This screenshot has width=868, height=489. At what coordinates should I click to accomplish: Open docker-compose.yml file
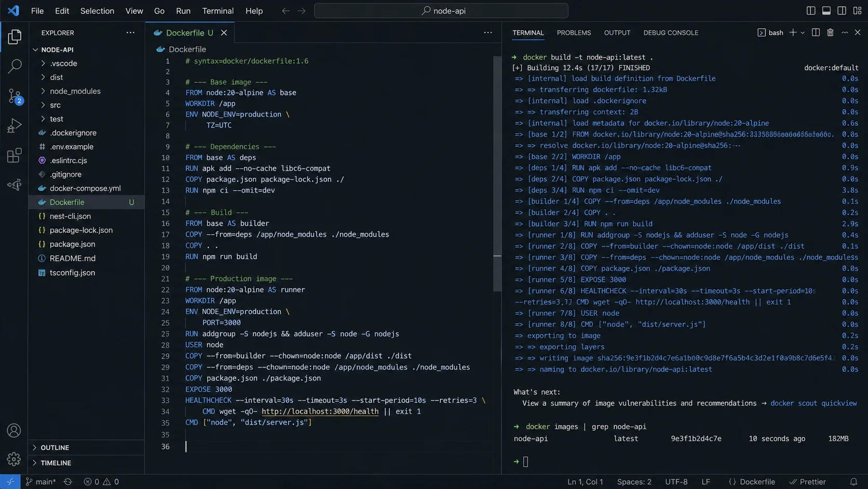click(x=86, y=188)
